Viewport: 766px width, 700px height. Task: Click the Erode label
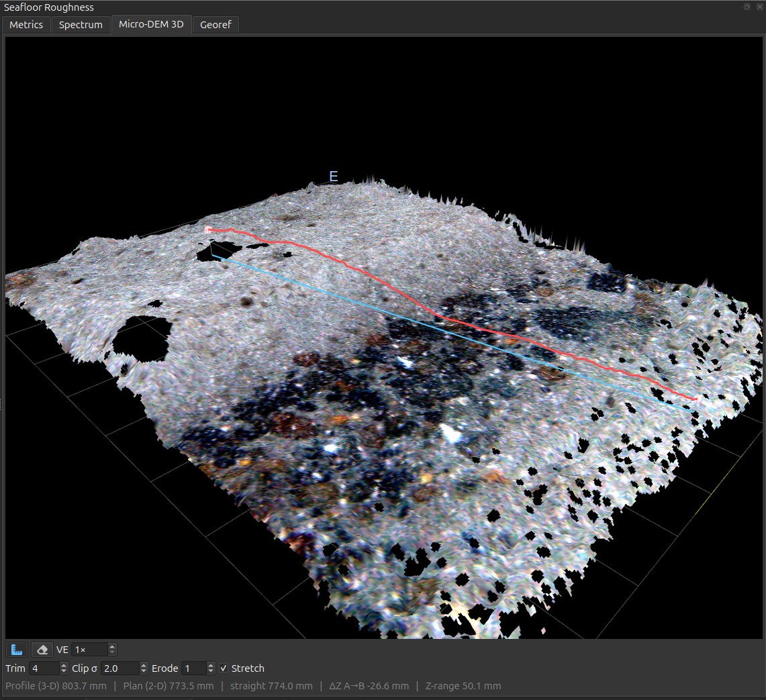pos(164,668)
